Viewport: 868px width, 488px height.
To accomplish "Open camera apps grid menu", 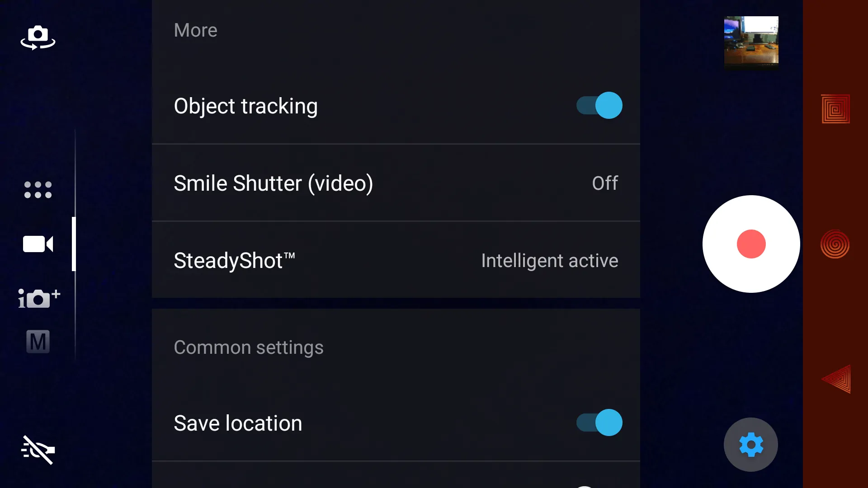I will (x=38, y=189).
